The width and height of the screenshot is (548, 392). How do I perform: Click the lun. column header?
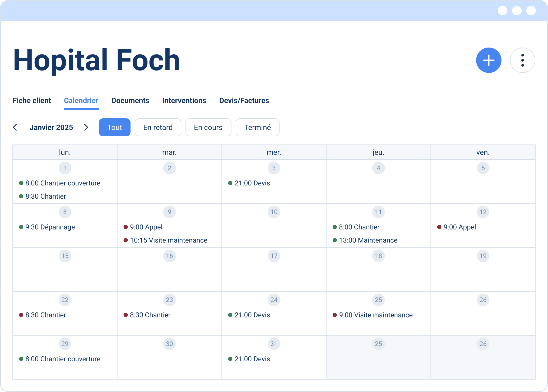(65, 152)
